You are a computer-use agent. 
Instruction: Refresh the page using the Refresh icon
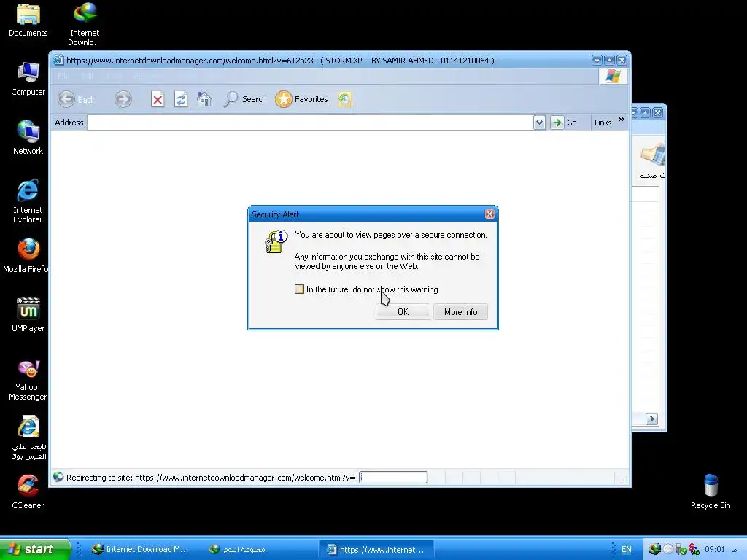click(181, 99)
